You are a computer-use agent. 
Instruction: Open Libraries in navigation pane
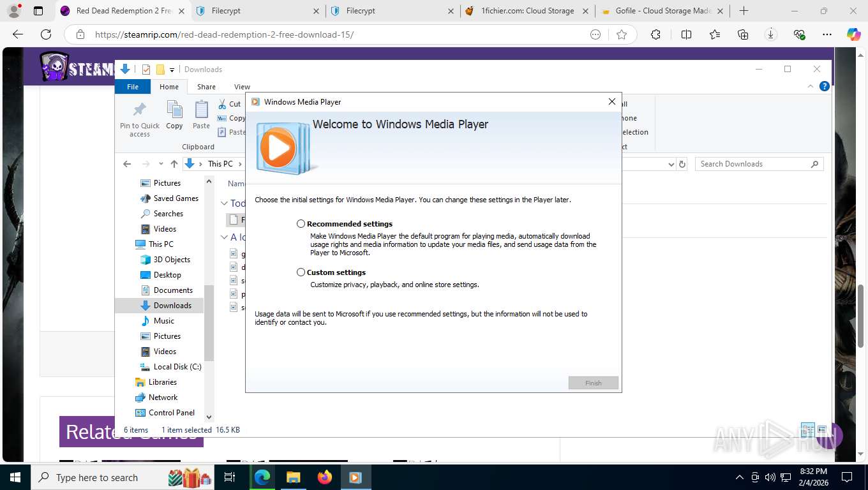point(162,382)
